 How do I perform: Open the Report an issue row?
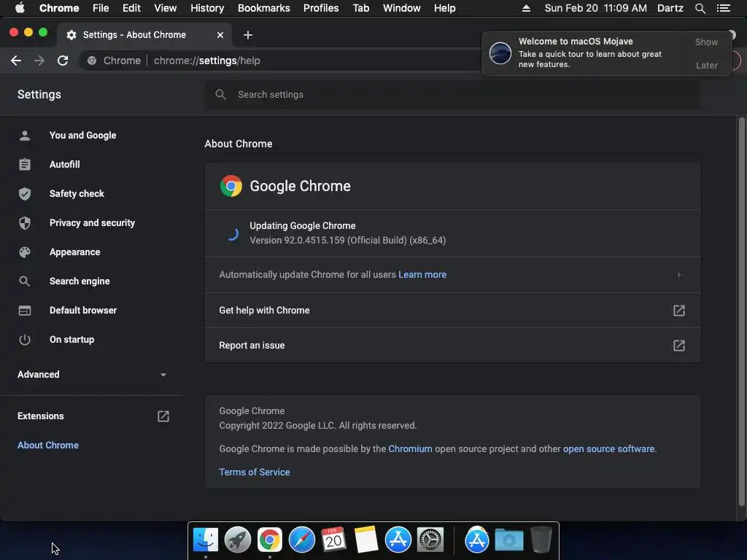coord(452,345)
